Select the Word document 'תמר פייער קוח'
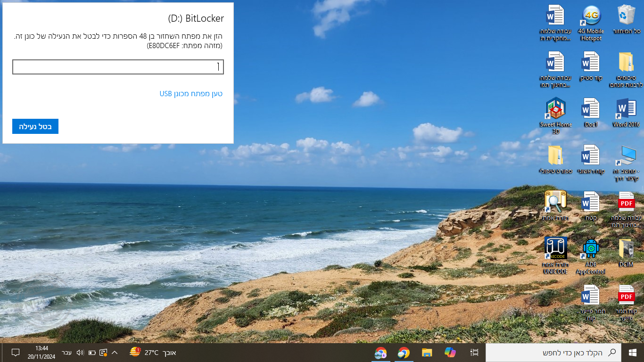This screenshot has height=362, width=644. point(591,303)
